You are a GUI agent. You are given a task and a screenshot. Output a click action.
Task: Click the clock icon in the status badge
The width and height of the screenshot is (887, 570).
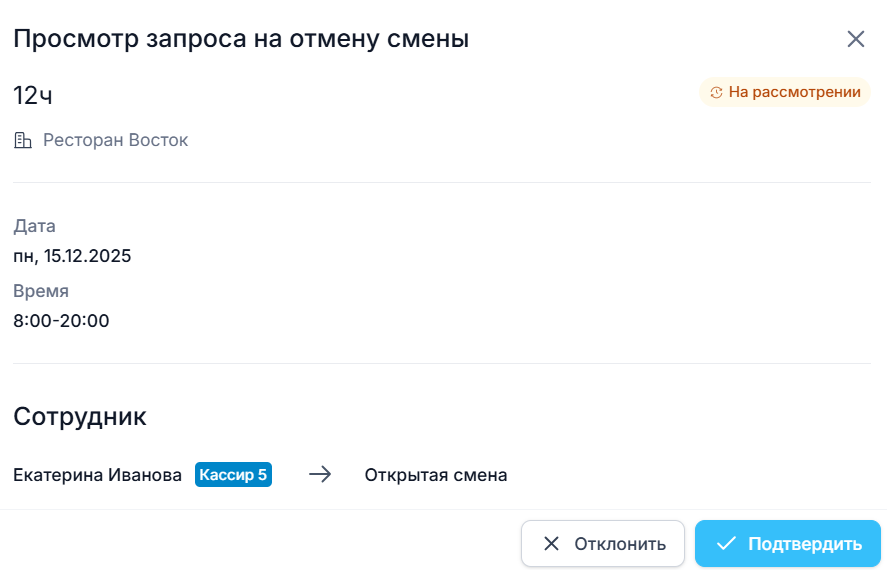tap(716, 93)
